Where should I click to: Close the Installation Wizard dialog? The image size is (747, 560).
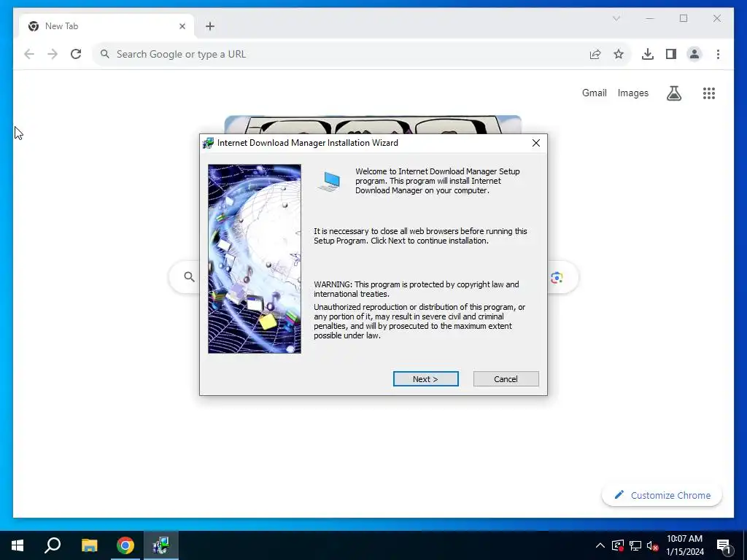[x=536, y=143]
